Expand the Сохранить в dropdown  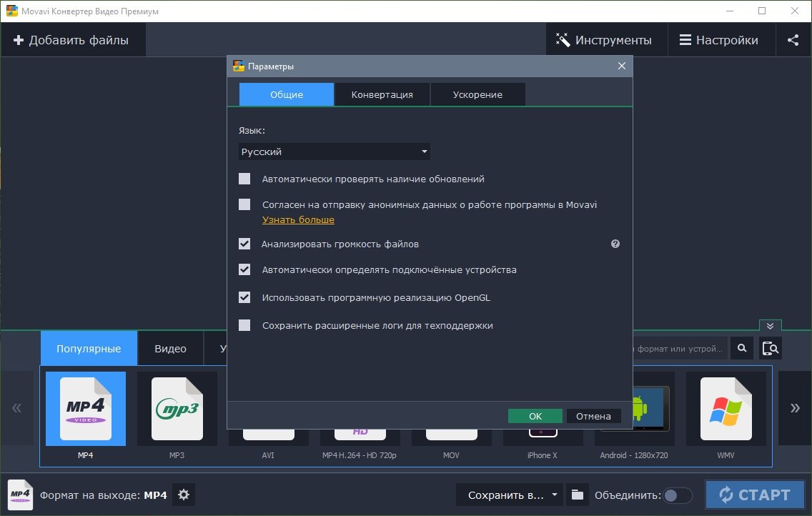pos(554,495)
